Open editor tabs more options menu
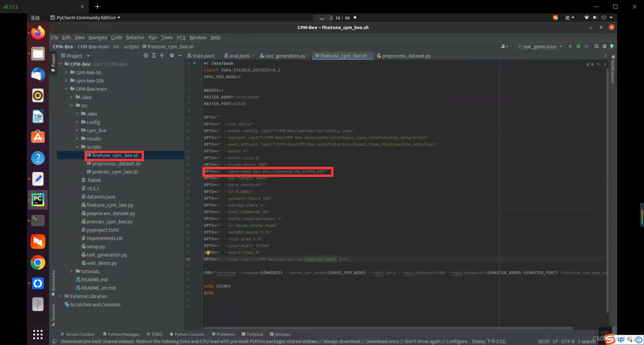The height and width of the screenshot is (345, 644). pos(605,56)
